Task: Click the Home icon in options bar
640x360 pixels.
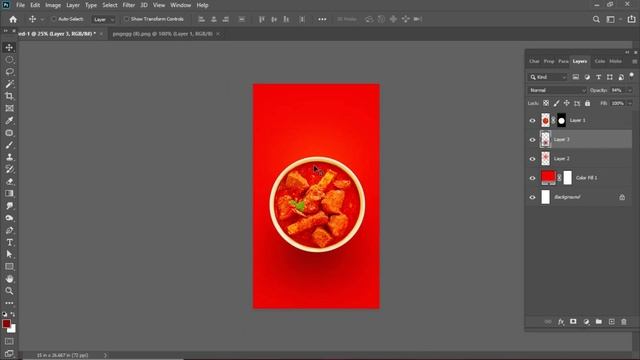Action: (x=13, y=19)
